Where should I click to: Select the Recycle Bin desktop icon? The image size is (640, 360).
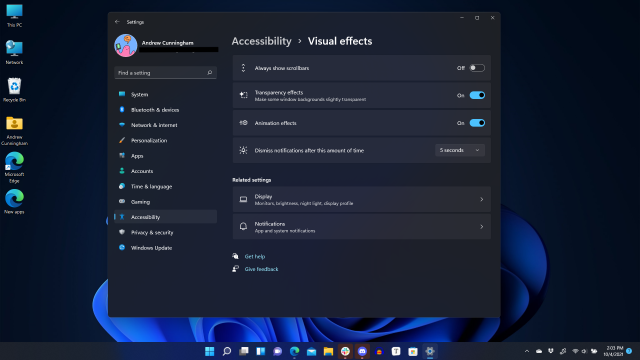click(x=14, y=90)
